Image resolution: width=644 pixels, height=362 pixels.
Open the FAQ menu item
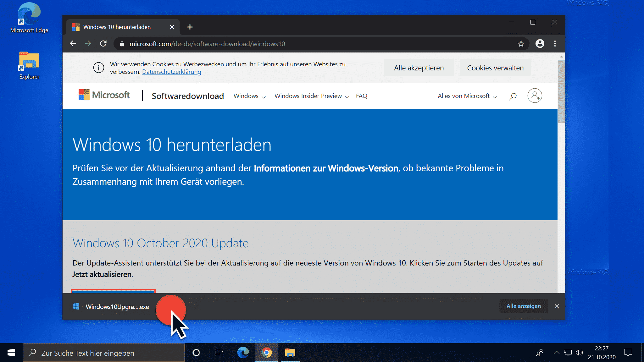point(361,96)
